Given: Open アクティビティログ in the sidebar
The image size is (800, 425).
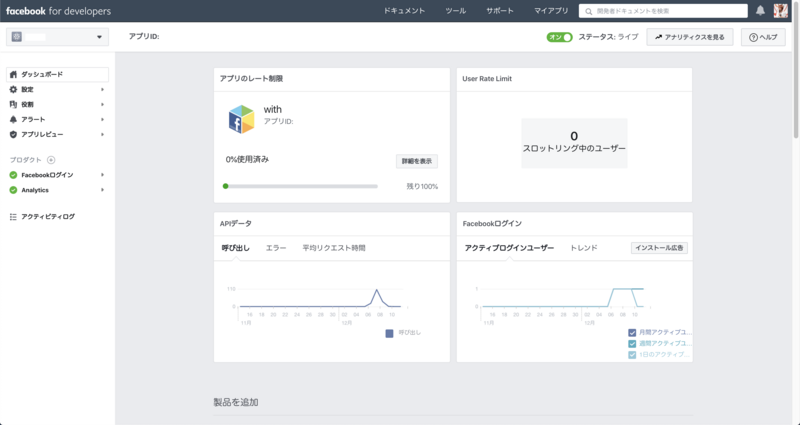Looking at the screenshot, I should (x=48, y=217).
